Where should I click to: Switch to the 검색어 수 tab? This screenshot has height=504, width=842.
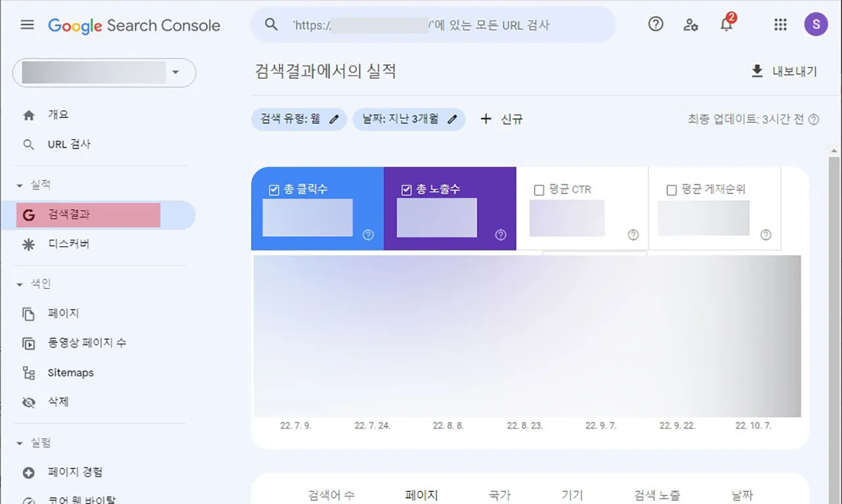(331, 495)
